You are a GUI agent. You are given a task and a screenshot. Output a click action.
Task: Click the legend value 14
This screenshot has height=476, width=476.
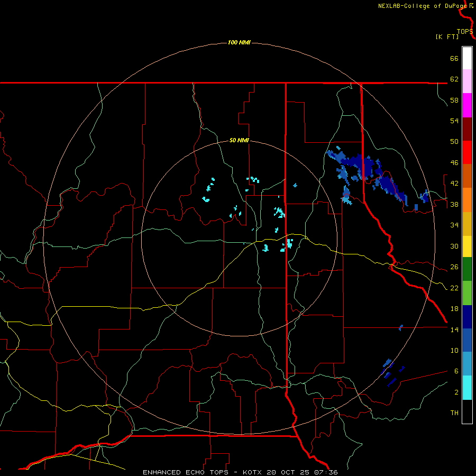[x=454, y=329]
